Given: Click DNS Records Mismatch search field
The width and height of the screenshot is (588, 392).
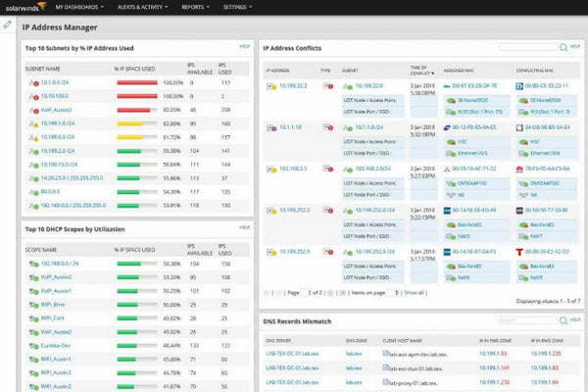Looking at the screenshot, I should coord(527,320).
